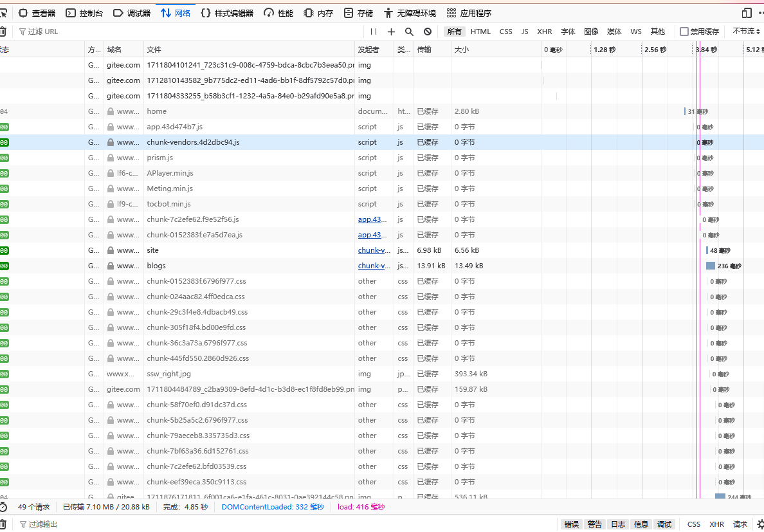
Task: Click the plus icon to add request blocking
Action: (391, 32)
